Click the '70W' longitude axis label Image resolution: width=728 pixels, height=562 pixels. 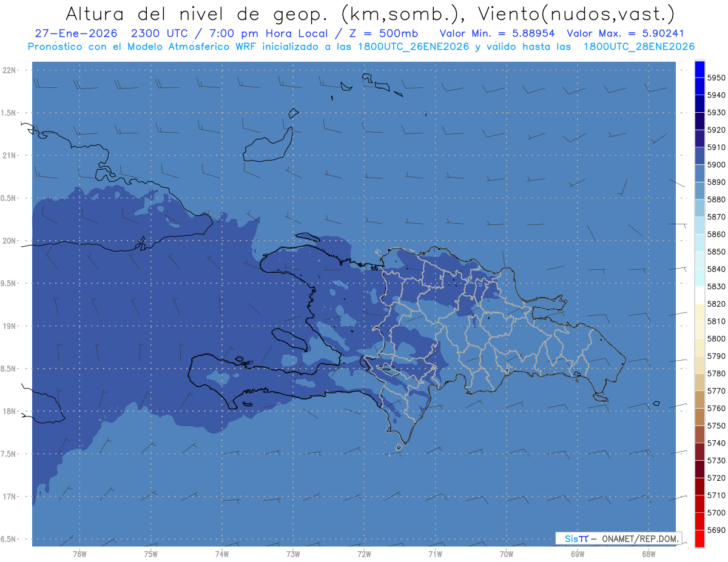507,554
